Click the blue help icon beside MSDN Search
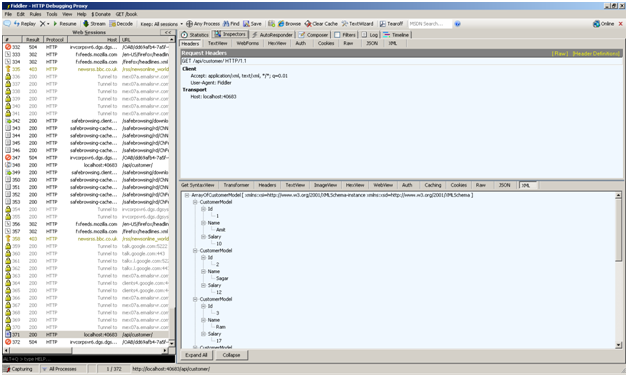628x377 pixels. point(457,24)
